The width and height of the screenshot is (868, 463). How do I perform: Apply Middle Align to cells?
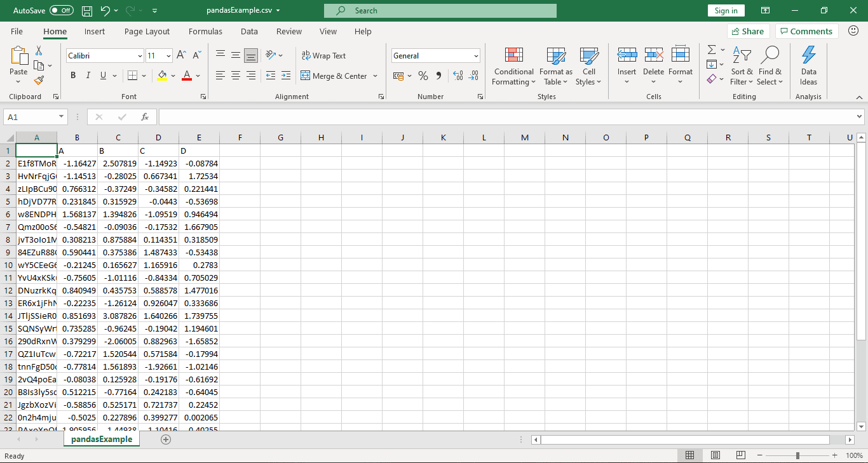click(x=236, y=56)
